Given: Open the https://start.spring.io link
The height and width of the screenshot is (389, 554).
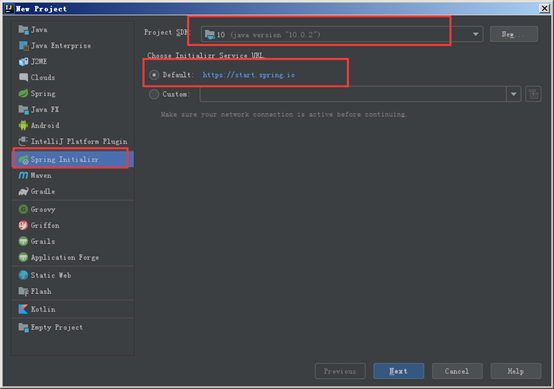Looking at the screenshot, I should [x=249, y=75].
